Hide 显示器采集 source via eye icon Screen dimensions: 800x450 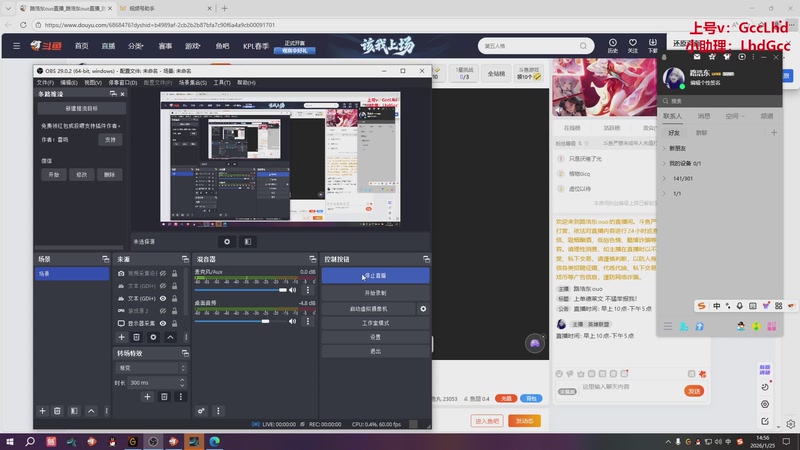(x=163, y=323)
